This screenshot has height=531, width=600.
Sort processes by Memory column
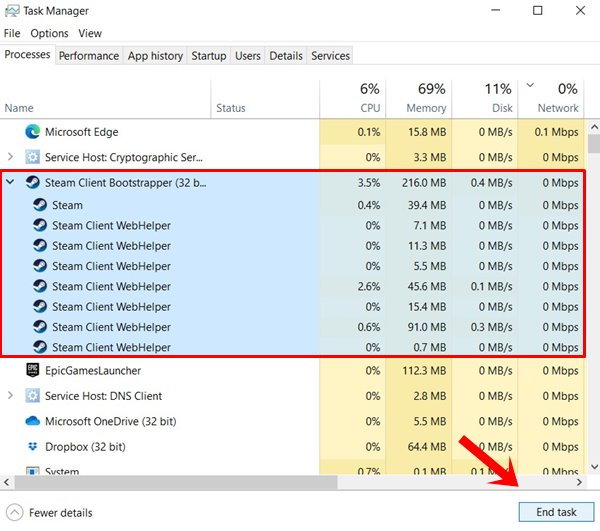(419, 99)
